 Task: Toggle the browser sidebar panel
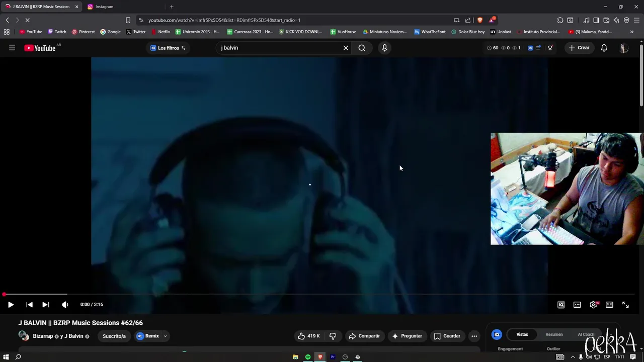point(596,20)
